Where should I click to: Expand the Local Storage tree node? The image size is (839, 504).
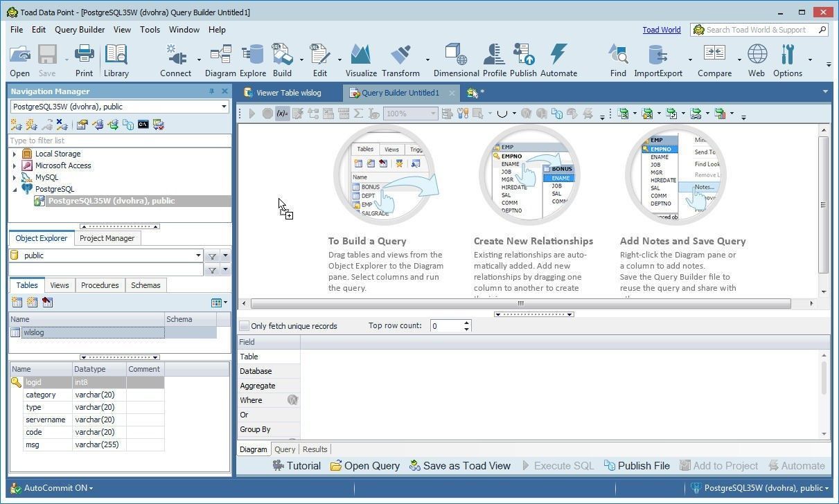point(15,154)
